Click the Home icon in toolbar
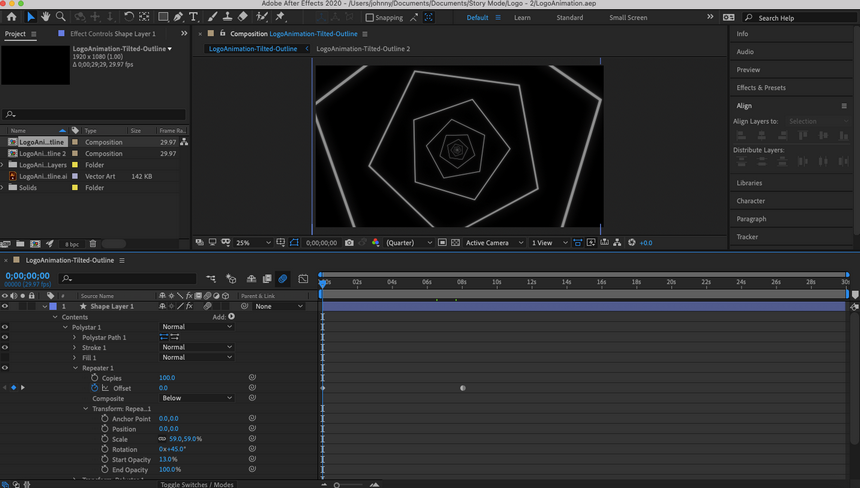This screenshot has height=488, width=860. (12, 17)
